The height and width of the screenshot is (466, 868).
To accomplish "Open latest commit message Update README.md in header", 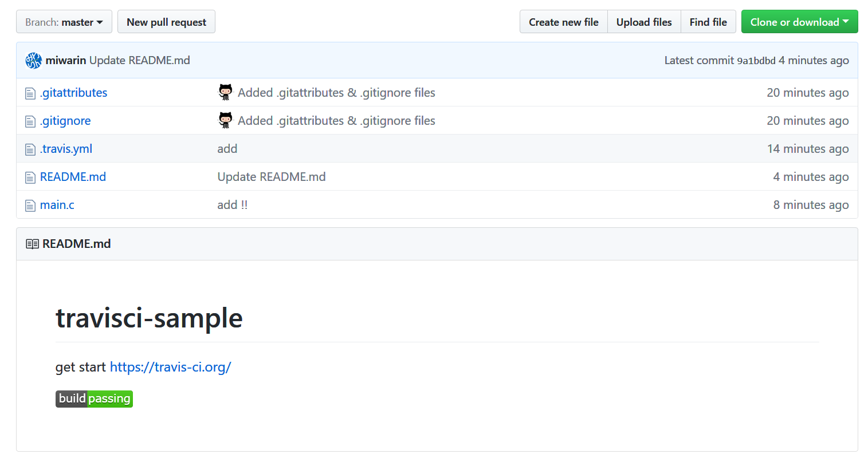I will [x=140, y=60].
